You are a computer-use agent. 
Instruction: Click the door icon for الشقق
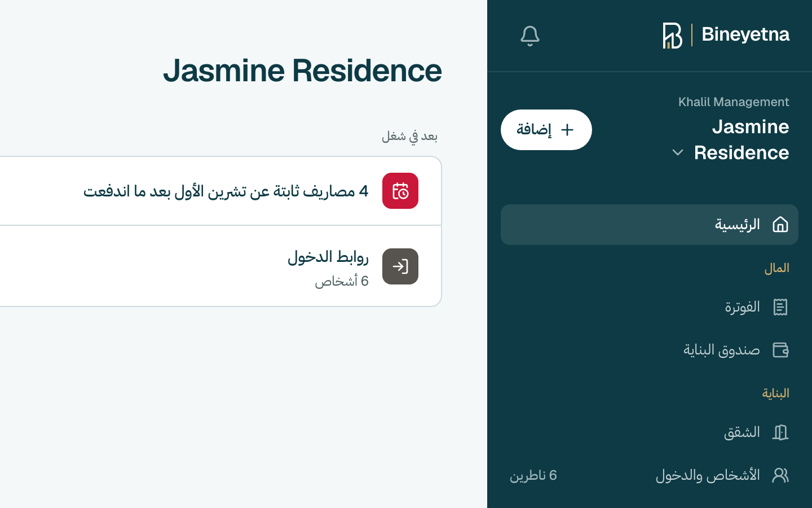pos(780,432)
